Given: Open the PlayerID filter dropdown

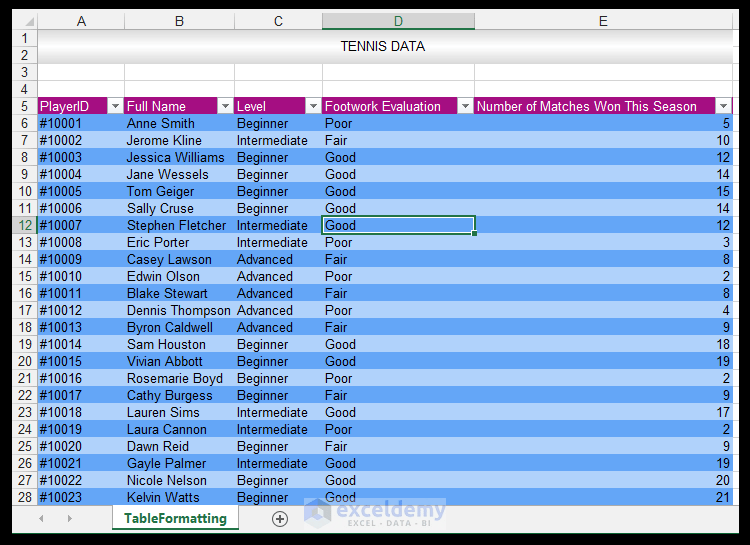Looking at the screenshot, I should click(115, 106).
